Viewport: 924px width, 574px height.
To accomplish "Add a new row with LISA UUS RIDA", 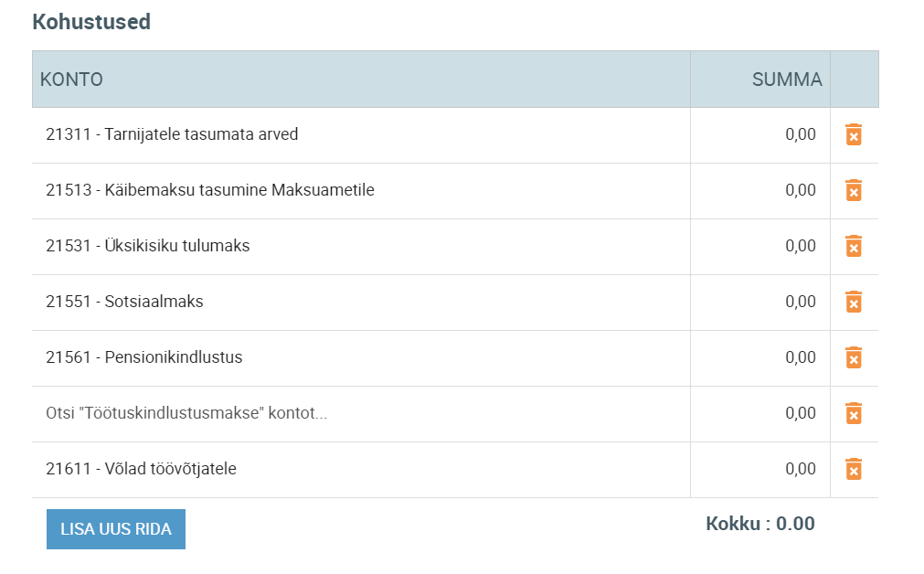I will [x=116, y=529].
